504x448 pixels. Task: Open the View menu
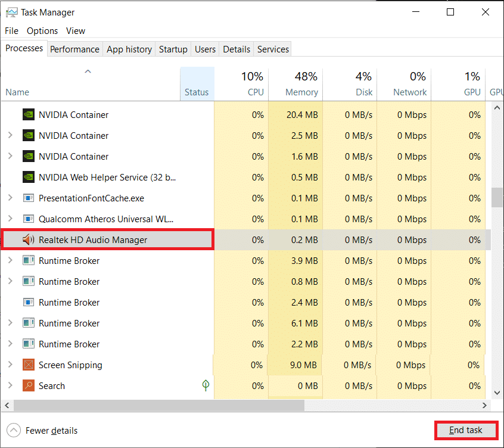click(x=75, y=30)
